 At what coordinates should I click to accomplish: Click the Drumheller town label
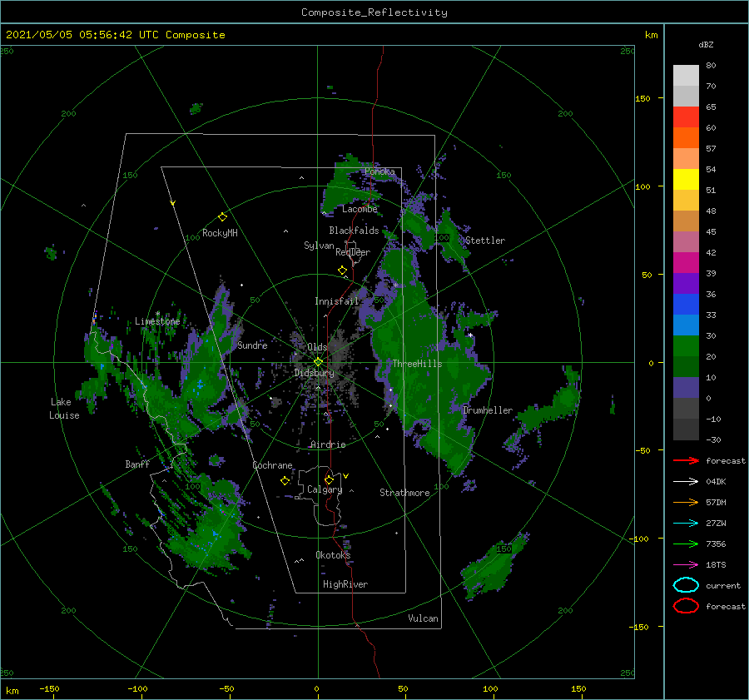point(488,410)
